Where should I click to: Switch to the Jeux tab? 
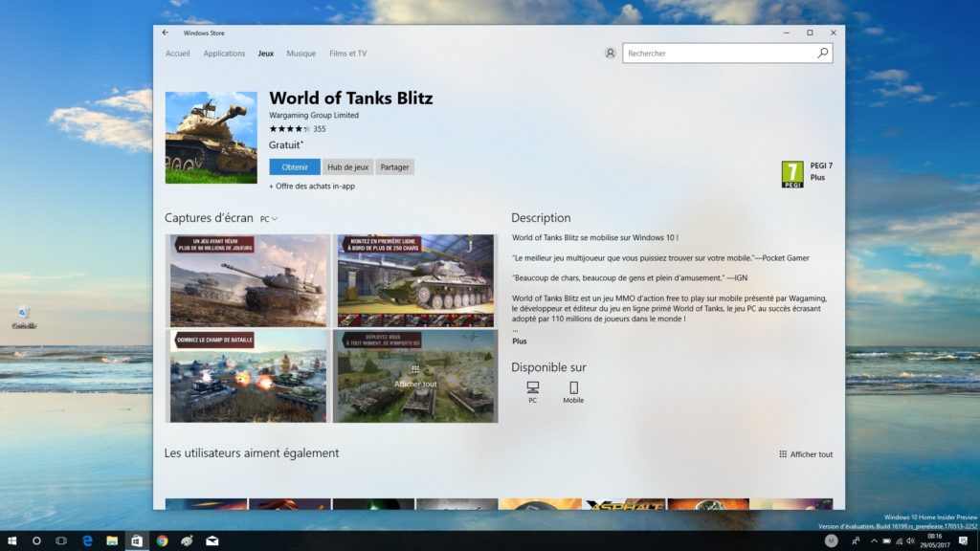click(x=266, y=54)
